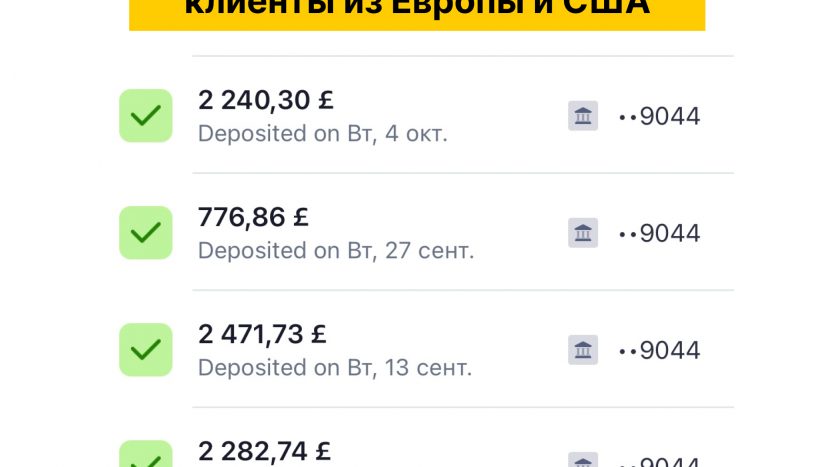The height and width of the screenshot is (467, 835).
Task: Click the green checkmark beside 2 240,30 £
Action: [x=146, y=116]
